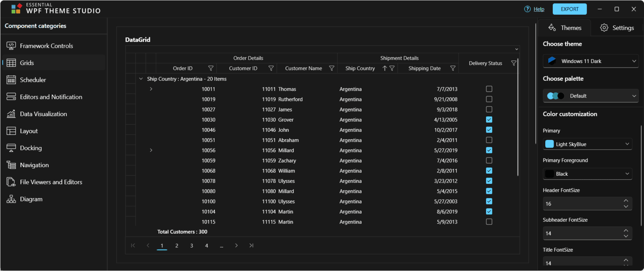Uncheck Delivery Status for order 10056
The width and height of the screenshot is (644, 271).
[489, 150]
